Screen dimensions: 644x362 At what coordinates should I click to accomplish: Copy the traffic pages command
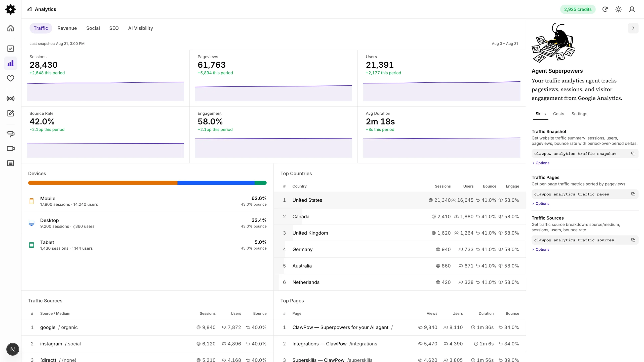(633, 194)
